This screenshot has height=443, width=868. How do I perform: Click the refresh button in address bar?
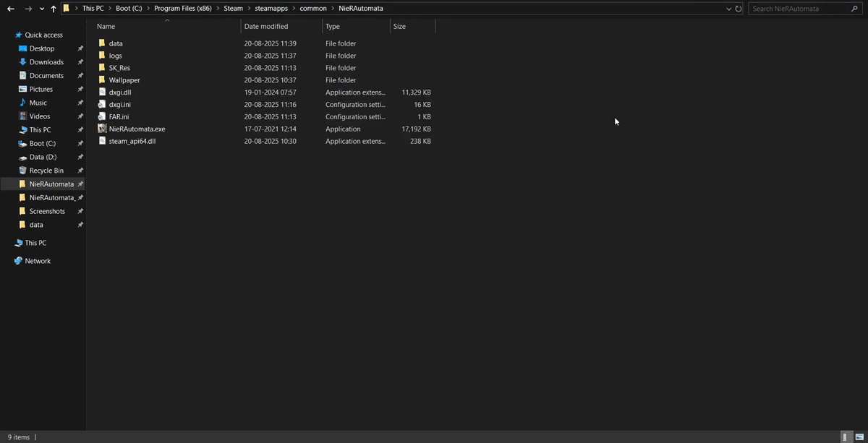pyautogui.click(x=739, y=9)
